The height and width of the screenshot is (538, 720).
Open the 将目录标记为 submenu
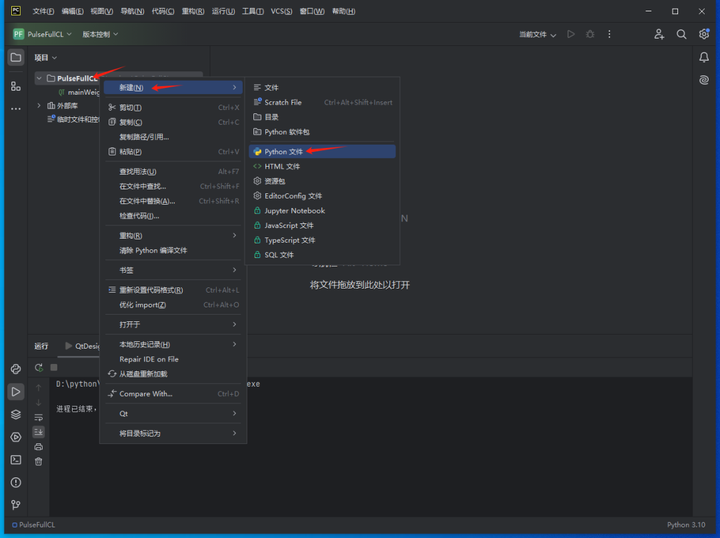click(173, 433)
